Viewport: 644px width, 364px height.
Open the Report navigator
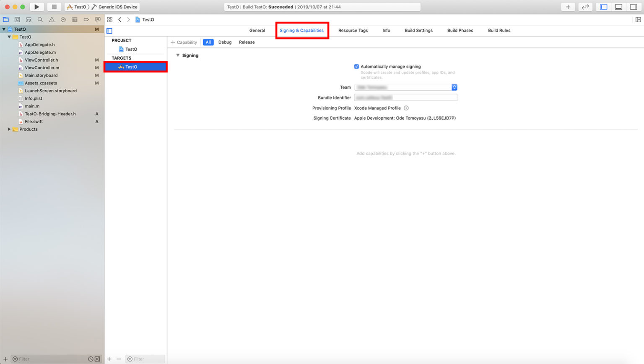point(98,19)
